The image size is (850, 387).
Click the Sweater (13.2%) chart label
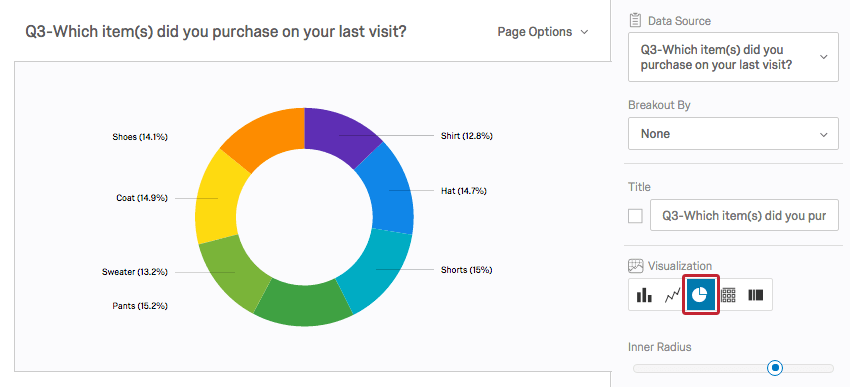(x=134, y=272)
